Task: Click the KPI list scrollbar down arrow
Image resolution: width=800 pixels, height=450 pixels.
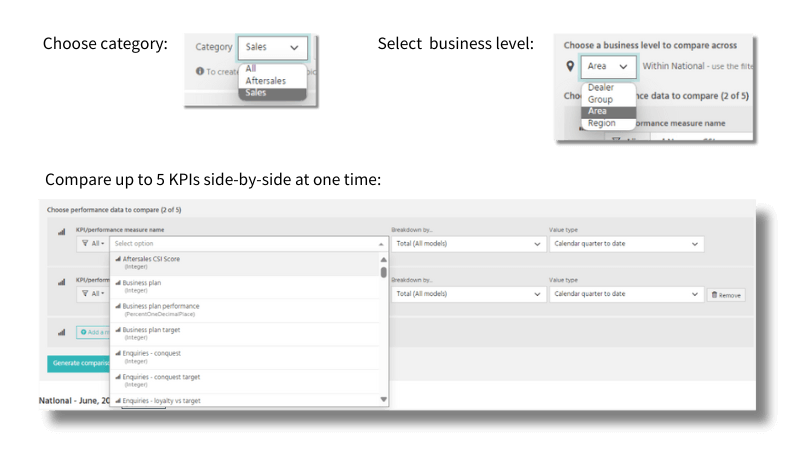Action: pos(384,399)
